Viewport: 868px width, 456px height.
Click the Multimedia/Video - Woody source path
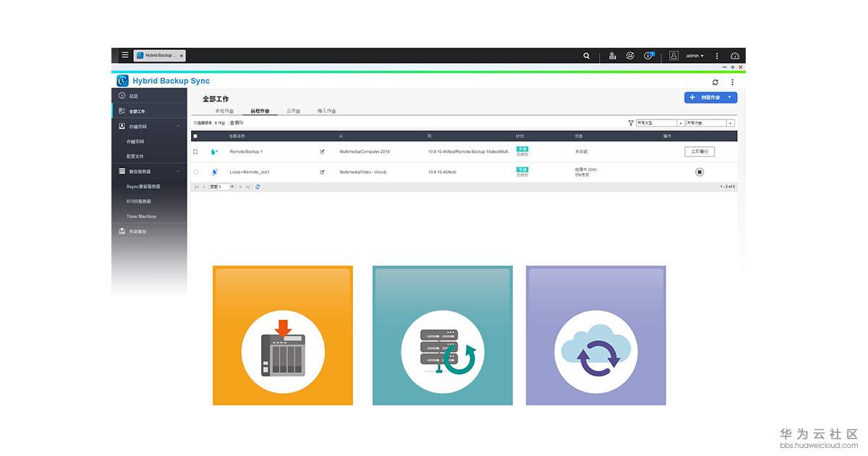coord(363,172)
